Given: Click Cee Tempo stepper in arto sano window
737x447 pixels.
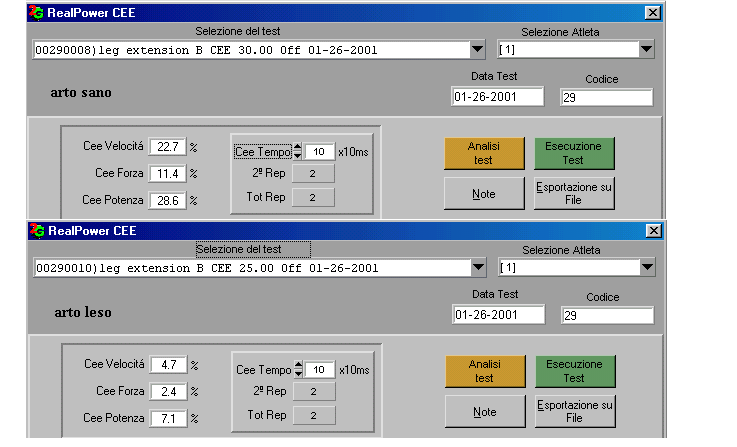Looking at the screenshot, I should pyautogui.click(x=298, y=151).
